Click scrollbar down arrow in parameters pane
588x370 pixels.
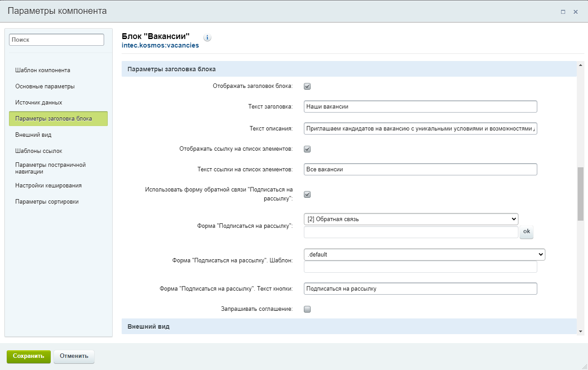click(x=580, y=331)
